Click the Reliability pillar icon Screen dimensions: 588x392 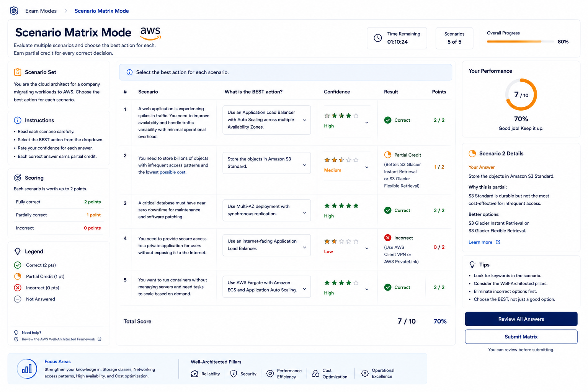pyautogui.click(x=194, y=374)
